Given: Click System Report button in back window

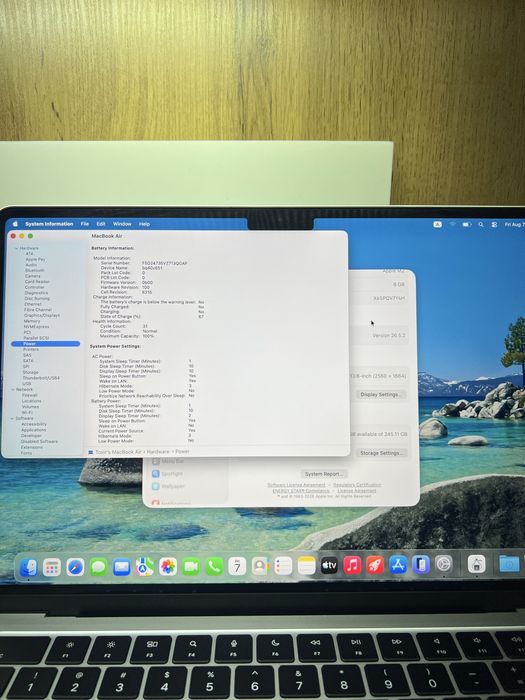Looking at the screenshot, I should pos(324,474).
